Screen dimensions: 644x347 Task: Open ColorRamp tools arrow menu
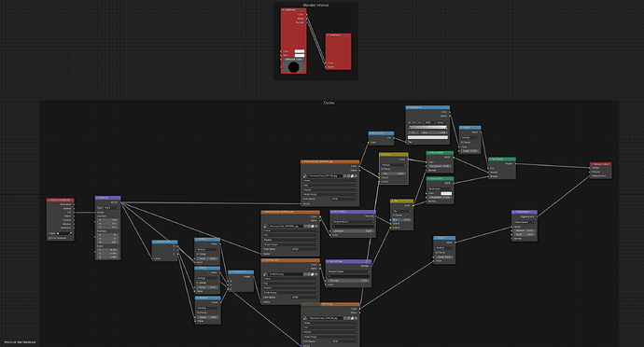pos(419,122)
